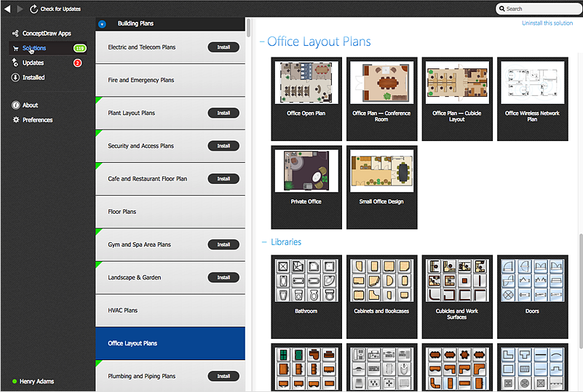
Task: Open Office Plan — Cubicle Layout sample
Action: pyautogui.click(x=457, y=99)
